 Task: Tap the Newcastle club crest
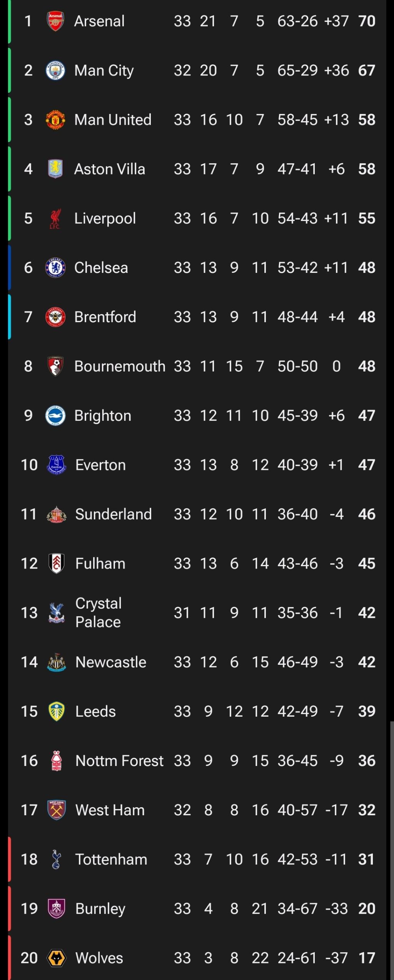coord(56,662)
